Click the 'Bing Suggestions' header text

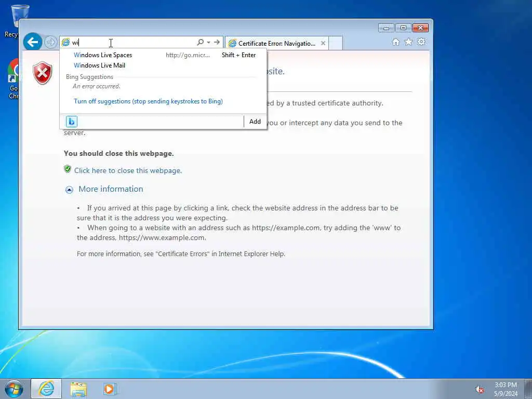[89, 77]
